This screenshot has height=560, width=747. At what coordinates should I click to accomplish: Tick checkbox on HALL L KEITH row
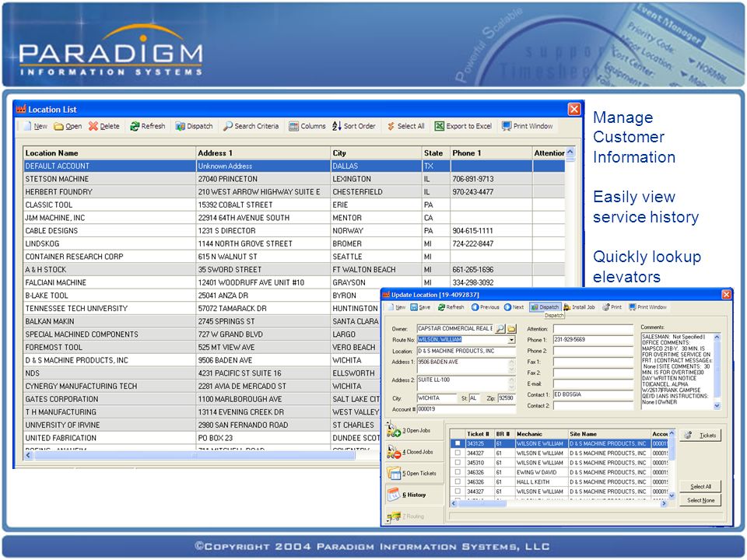tap(458, 481)
